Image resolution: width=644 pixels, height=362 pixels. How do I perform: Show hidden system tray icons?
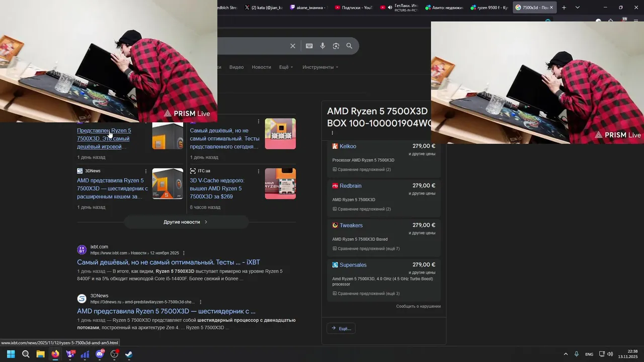pos(566,354)
